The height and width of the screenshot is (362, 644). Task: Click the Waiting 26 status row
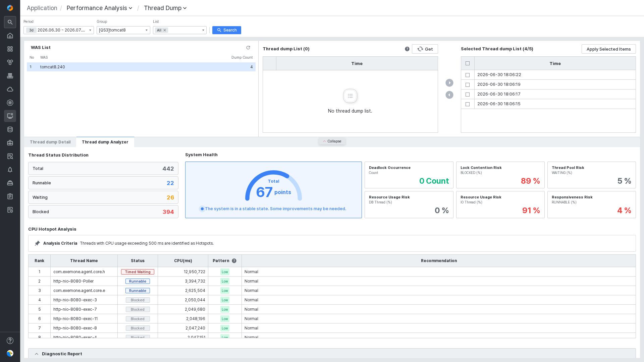[x=103, y=197]
